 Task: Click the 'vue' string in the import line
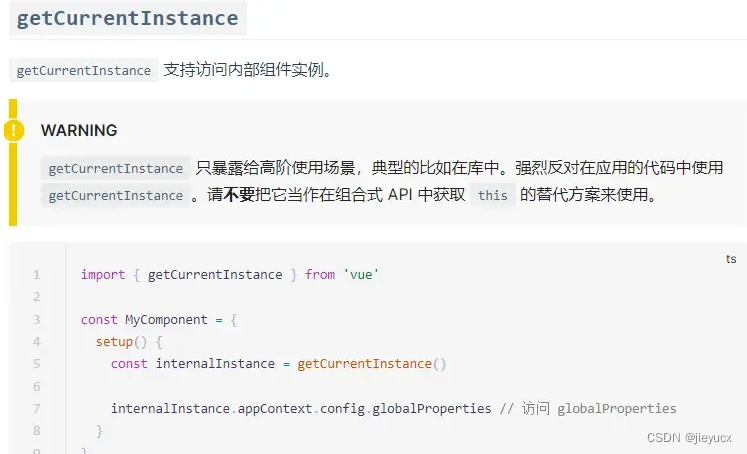(x=360, y=275)
